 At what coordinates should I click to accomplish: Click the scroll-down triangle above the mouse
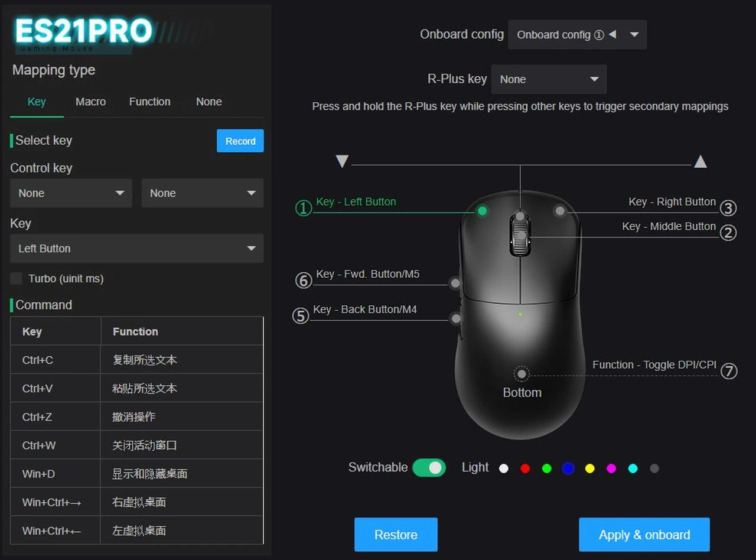342,161
